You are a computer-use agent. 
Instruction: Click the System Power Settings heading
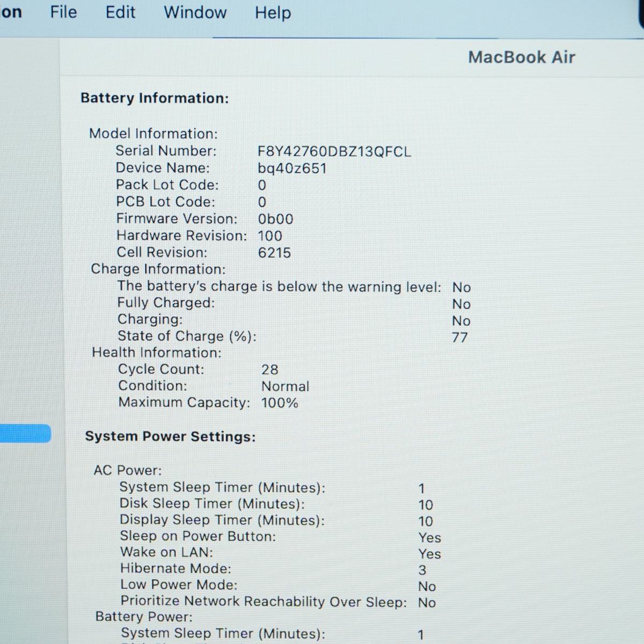170,436
